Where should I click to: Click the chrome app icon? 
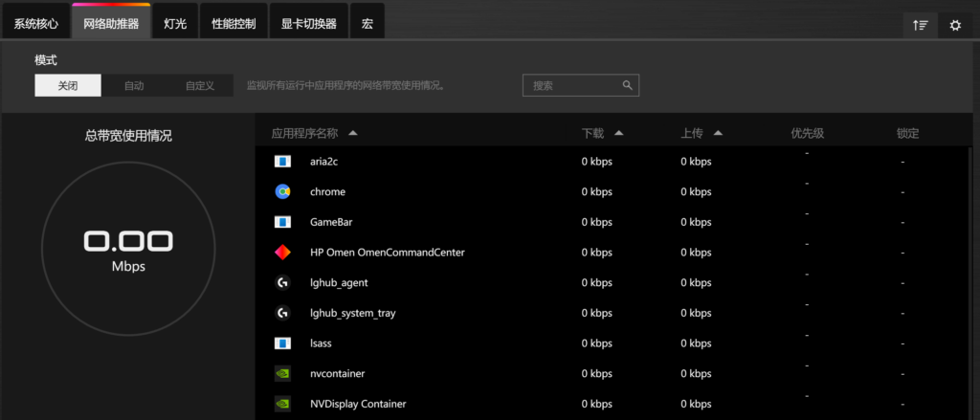click(x=282, y=192)
